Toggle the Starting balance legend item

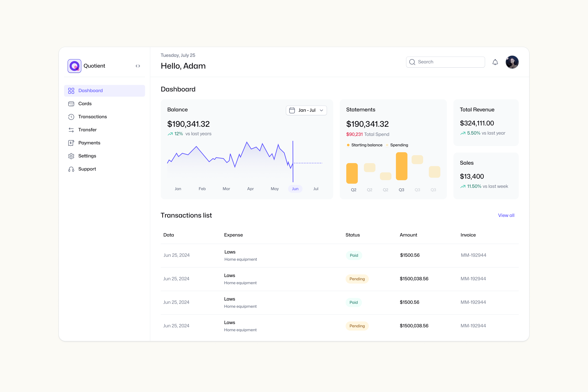365,145
